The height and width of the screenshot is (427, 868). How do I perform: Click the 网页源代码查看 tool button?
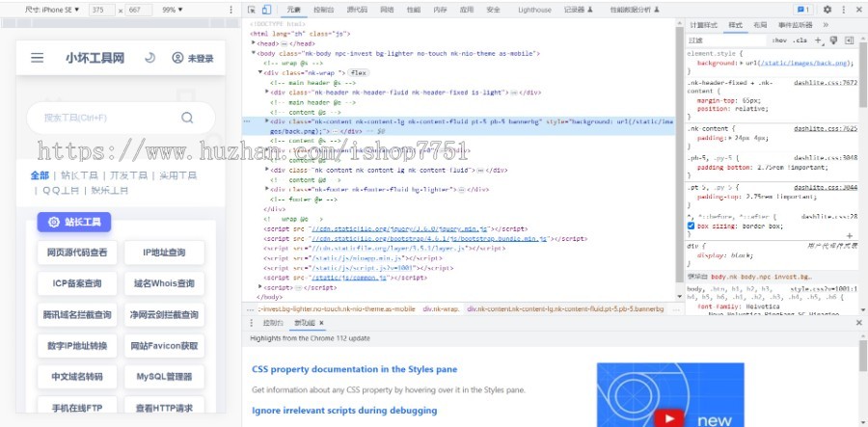pyautogui.click(x=77, y=253)
